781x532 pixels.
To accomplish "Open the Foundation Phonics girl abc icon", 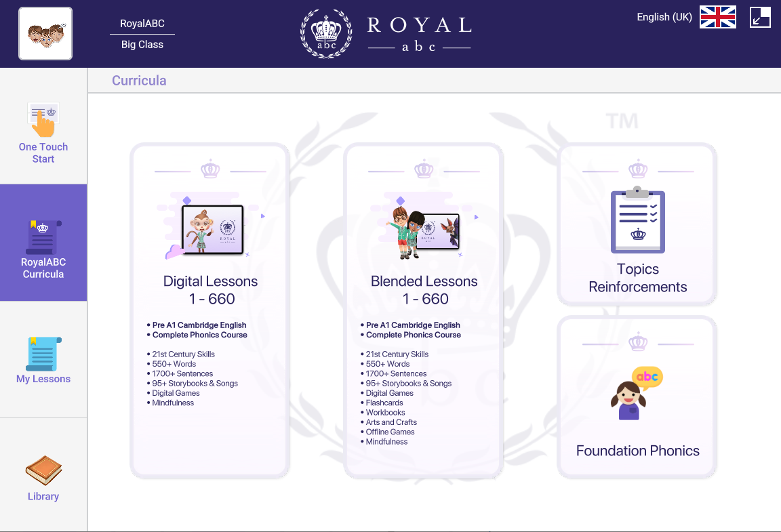I will click(637, 394).
